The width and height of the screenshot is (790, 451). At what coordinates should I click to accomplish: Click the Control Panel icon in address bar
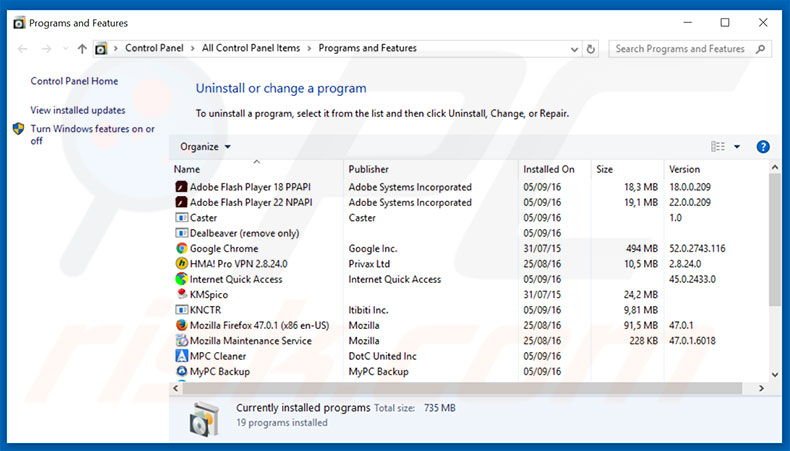[101, 49]
